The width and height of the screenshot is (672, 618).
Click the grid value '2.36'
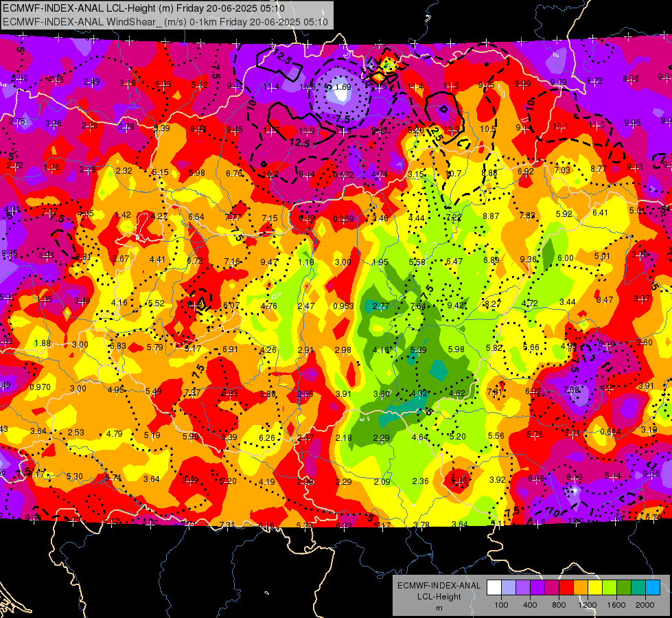(420, 481)
